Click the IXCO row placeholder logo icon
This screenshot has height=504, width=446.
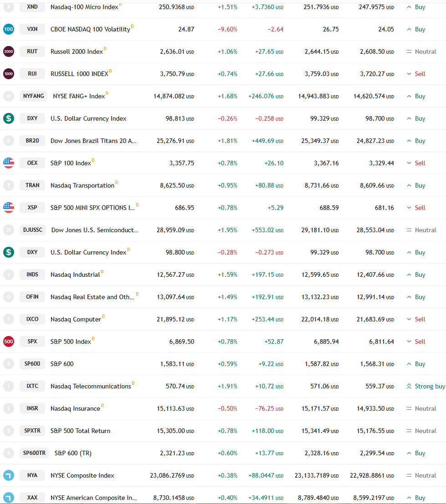pos(9,319)
